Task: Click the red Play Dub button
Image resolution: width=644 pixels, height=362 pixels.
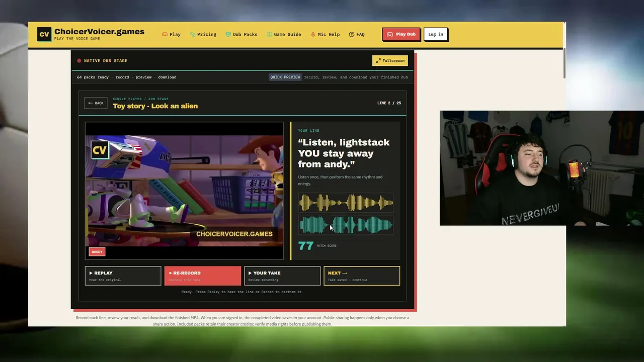Action: (x=401, y=34)
